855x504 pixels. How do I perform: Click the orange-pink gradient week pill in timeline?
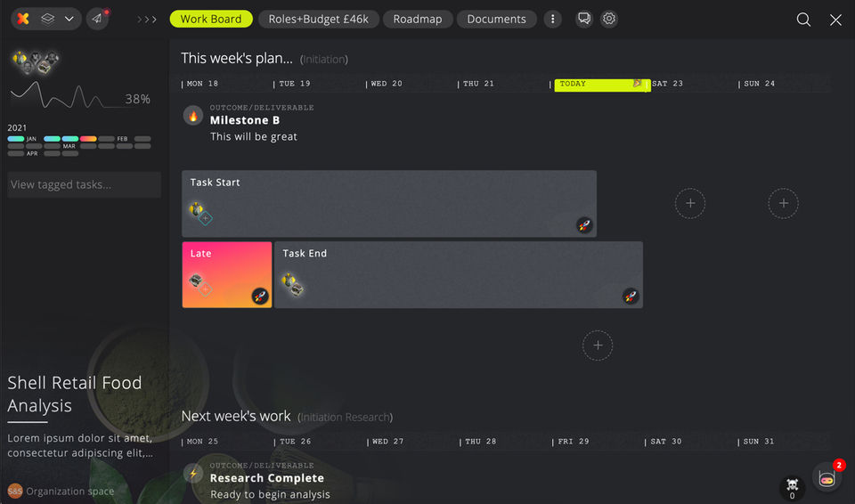[88, 139]
